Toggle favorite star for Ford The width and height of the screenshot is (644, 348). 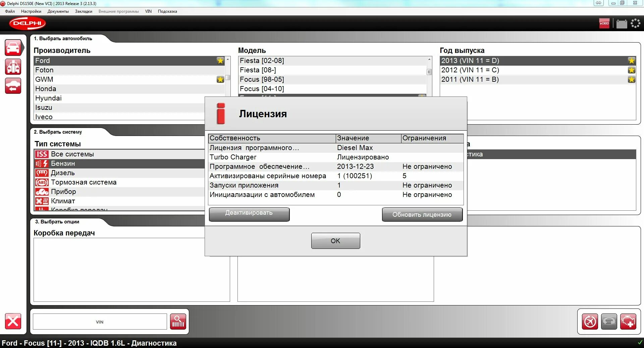point(220,61)
